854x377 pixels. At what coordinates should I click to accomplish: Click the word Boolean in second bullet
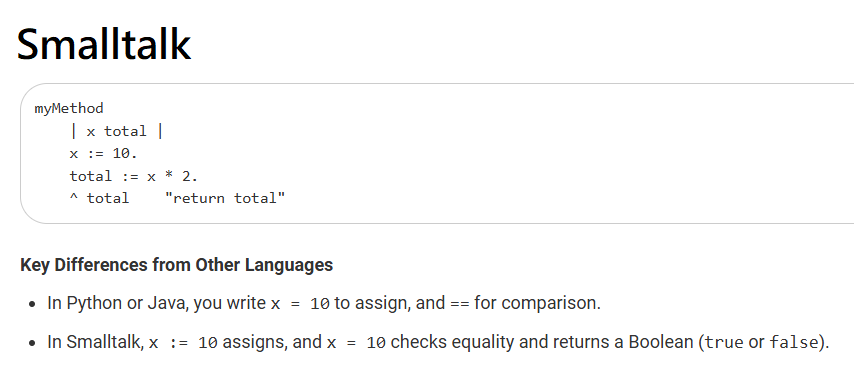click(661, 342)
